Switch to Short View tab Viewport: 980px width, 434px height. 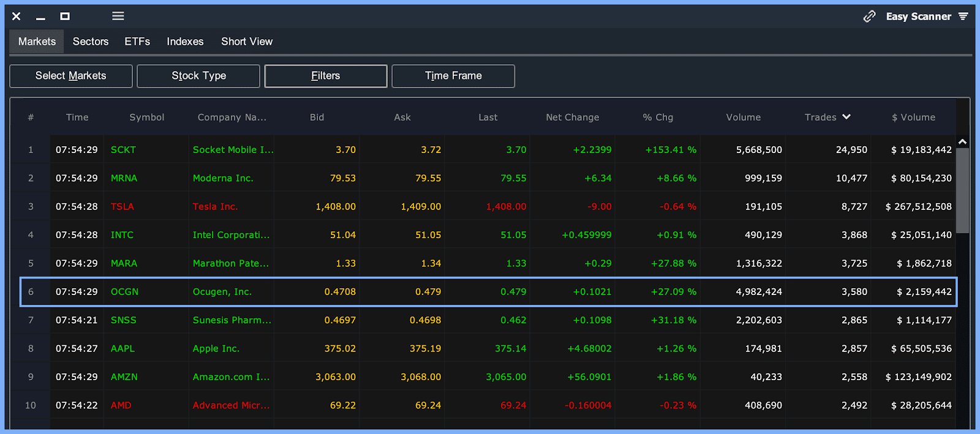tap(247, 41)
